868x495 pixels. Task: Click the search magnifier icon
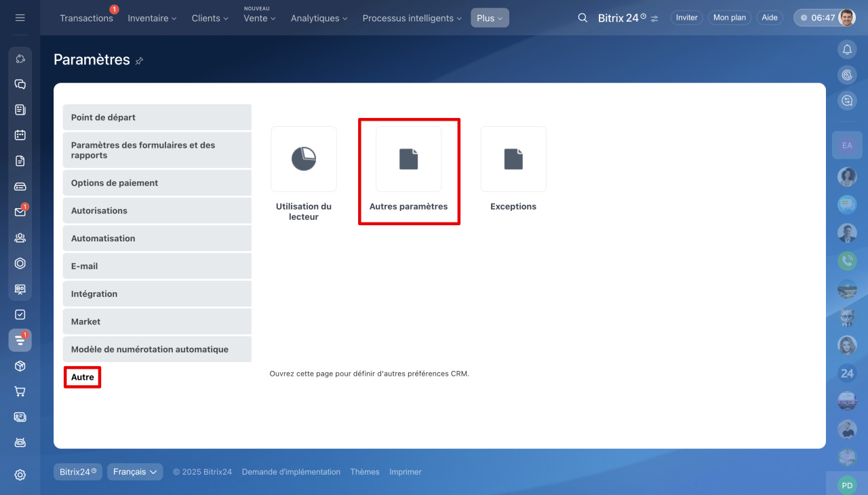click(x=583, y=18)
